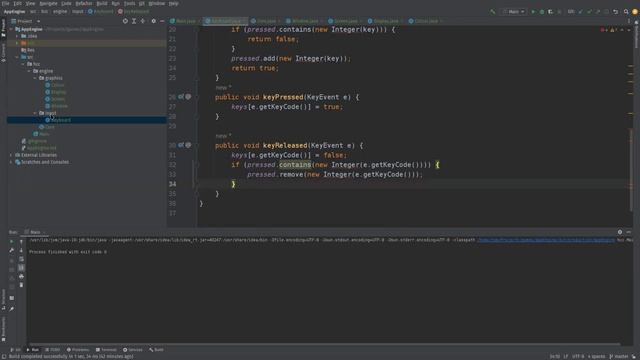The height and width of the screenshot is (360, 640).
Task: Open the Terminal tool window
Action: (106, 350)
